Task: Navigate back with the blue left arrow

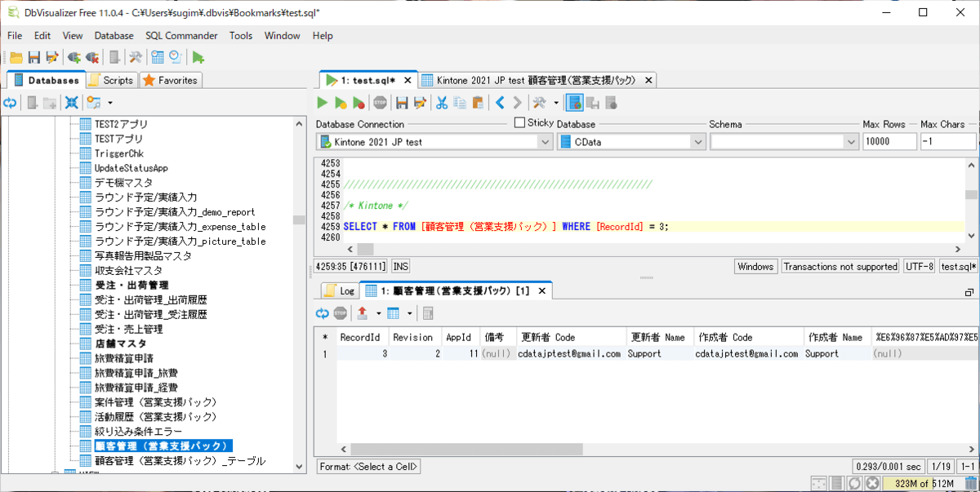Action: tap(501, 103)
